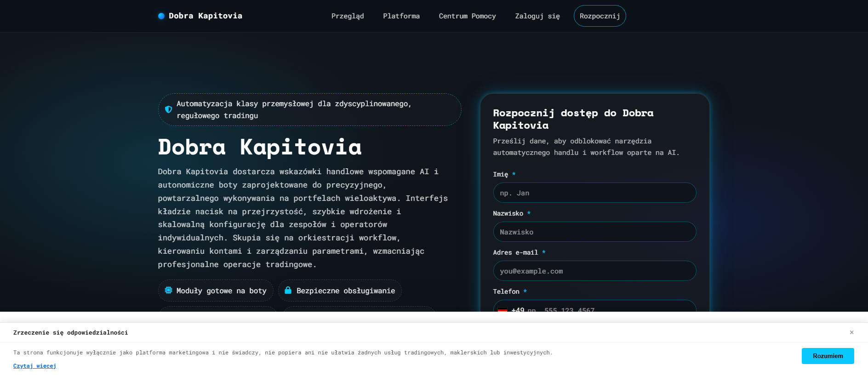Click the Dobra Kapitovia brand name in header
The height and width of the screenshot is (376, 868).
[x=206, y=16]
